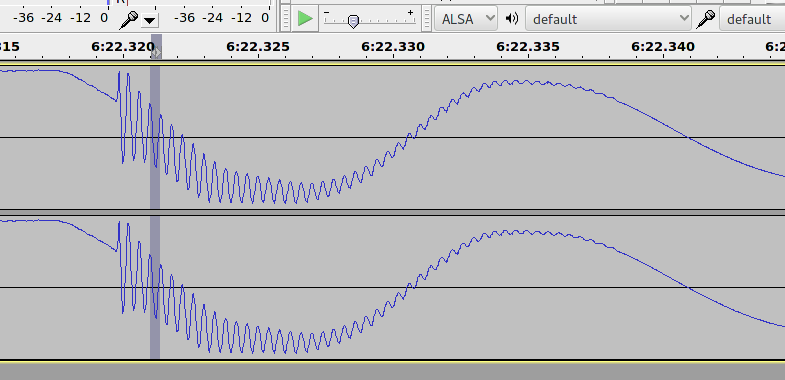
Task: Click the green Play-at-Speed button
Action: click(x=305, y=19)
